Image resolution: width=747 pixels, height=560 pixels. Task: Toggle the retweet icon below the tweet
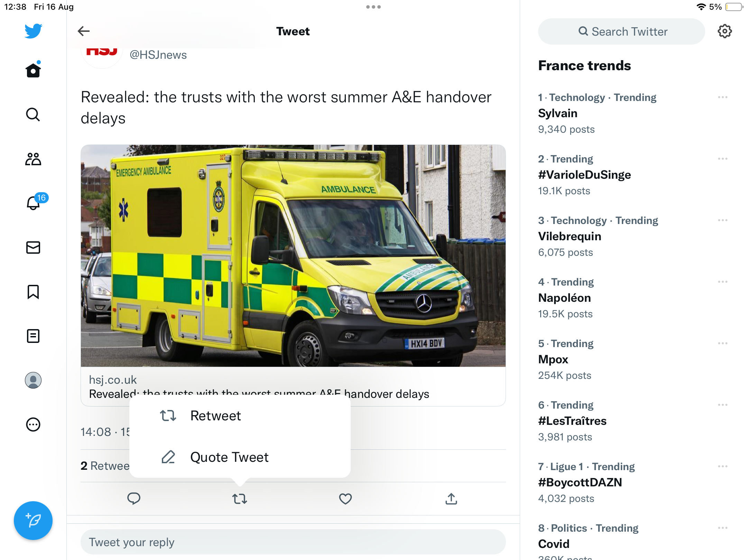coord(239,499)
